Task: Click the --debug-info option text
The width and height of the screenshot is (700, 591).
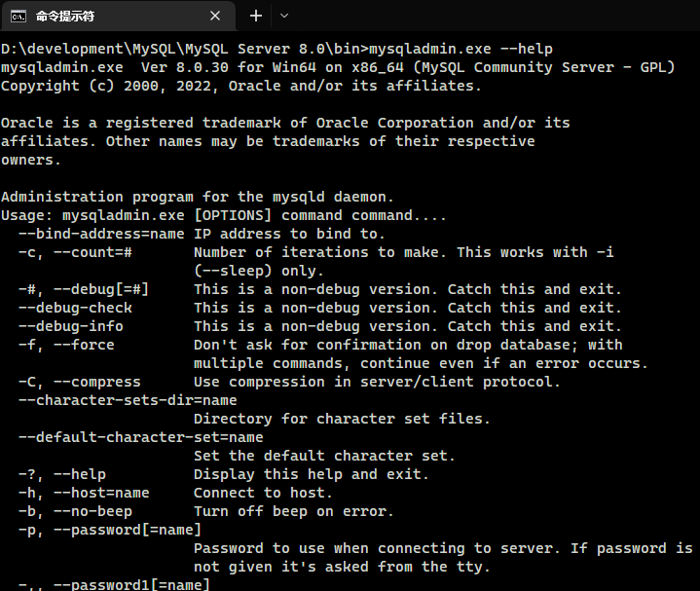Action: tap(70, 326)
